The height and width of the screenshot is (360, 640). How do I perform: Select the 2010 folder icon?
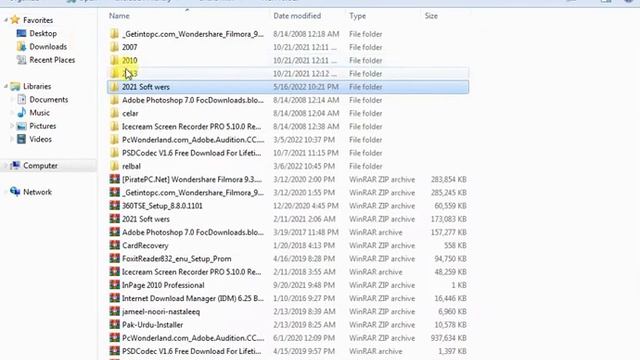coord(115,60)
